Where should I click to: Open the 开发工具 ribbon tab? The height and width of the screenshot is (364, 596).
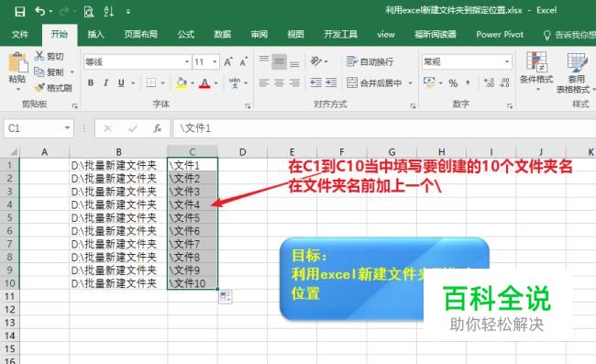click(x=340, y=35)
